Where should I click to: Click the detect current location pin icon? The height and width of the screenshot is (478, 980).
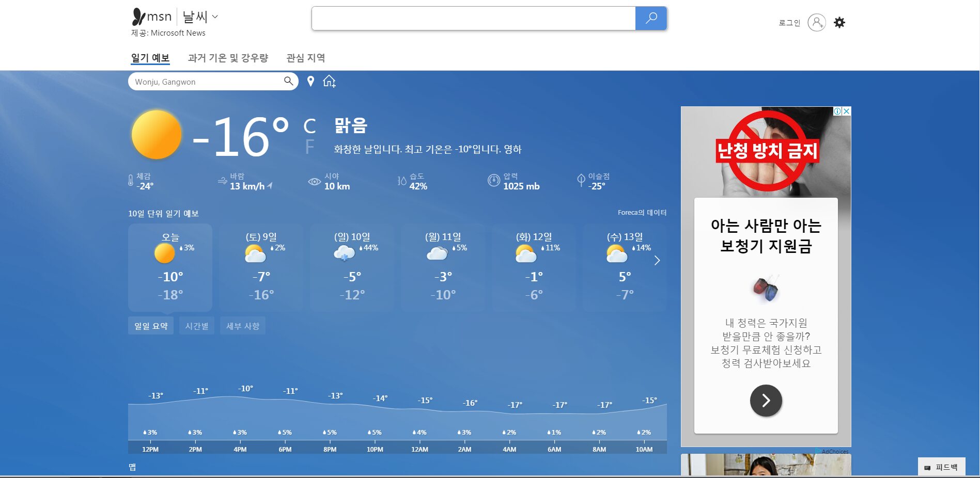[x=310, y=82]
